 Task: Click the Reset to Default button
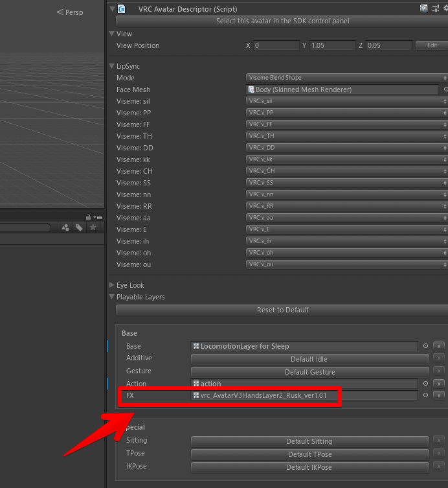click(x=282, y=310)
